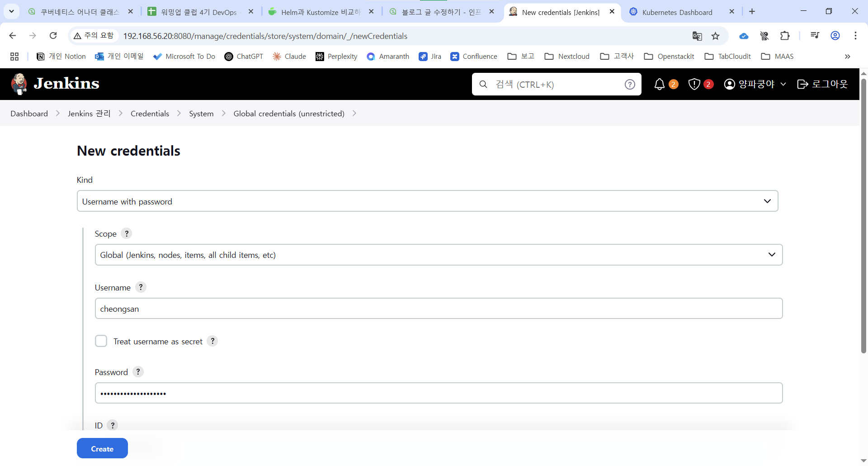Open the TabCloudit bookmarks folder
The image size is (868, 466).
point(727,57)
